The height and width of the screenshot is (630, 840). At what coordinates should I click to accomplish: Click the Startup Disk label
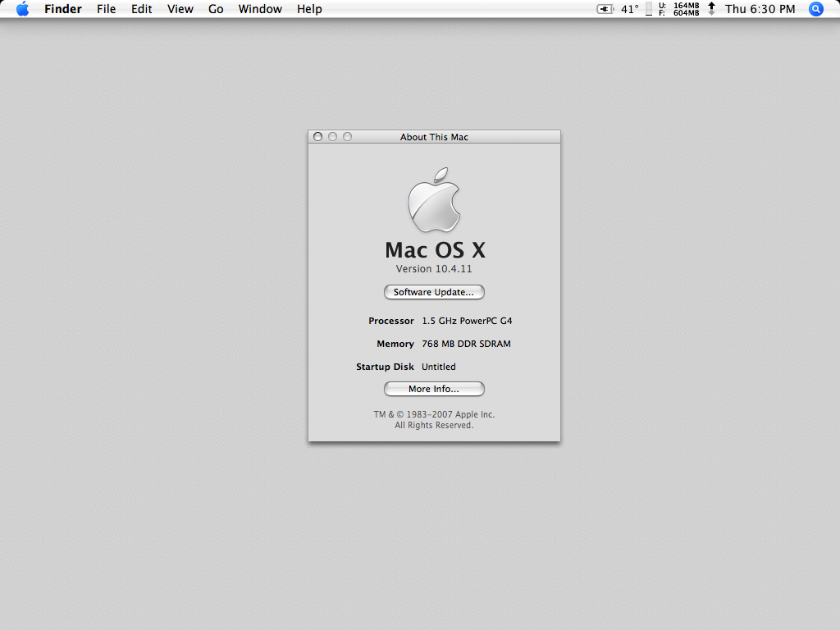tap(385, 367)
